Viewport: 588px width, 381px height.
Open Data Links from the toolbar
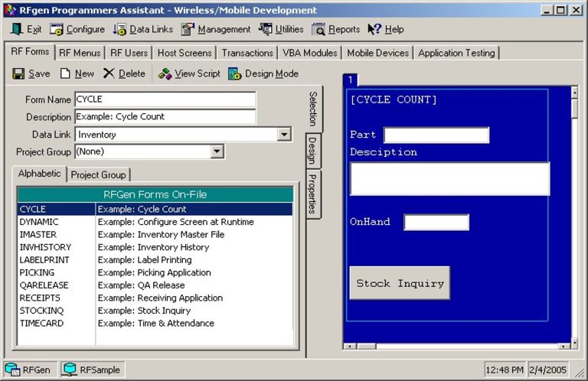point(119,30)
